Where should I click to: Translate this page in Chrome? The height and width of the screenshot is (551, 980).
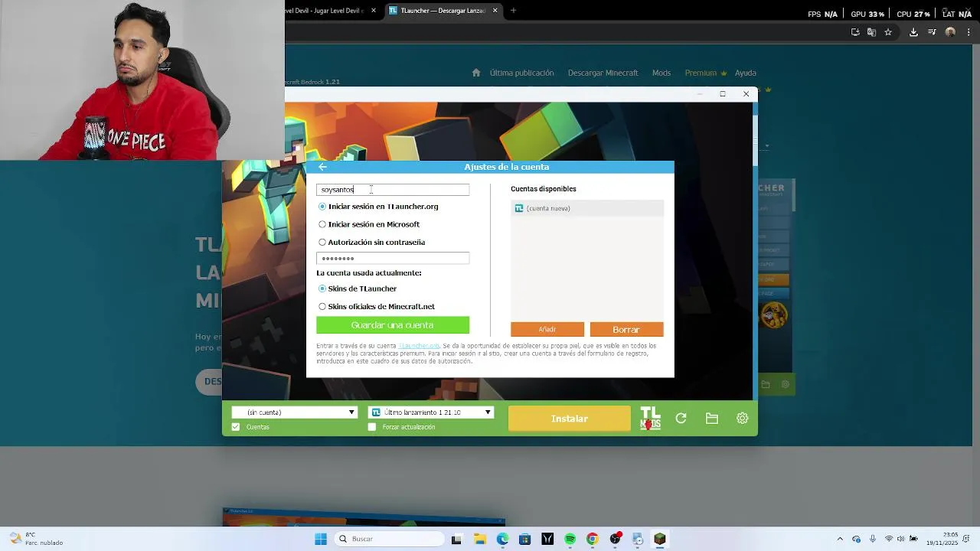(x=871, y=32)
